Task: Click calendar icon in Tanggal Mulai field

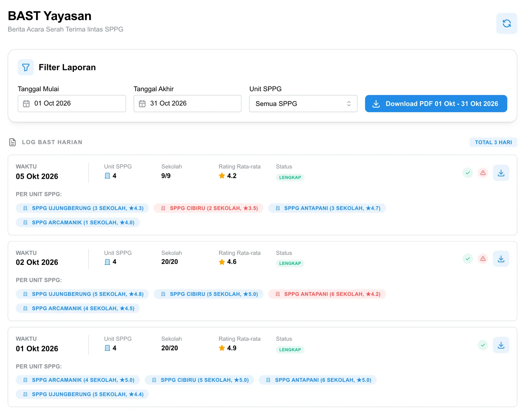Action: 26,104
